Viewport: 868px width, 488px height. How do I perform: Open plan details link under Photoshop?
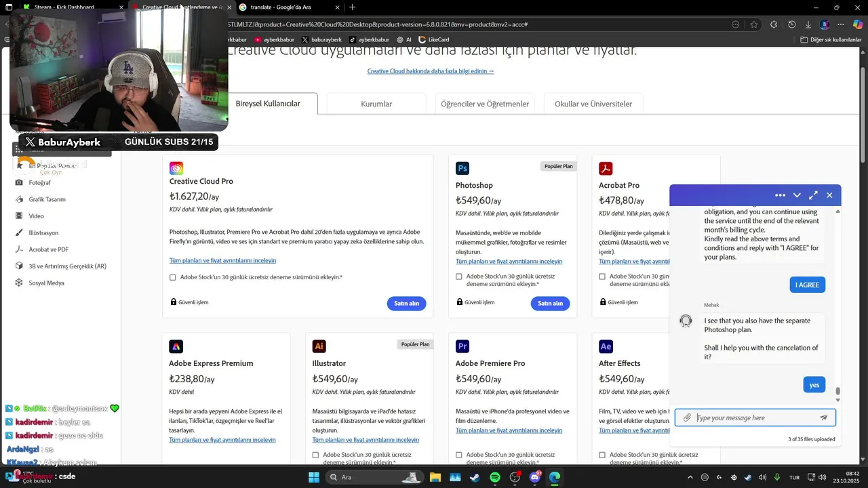click(x=509, y=261)
